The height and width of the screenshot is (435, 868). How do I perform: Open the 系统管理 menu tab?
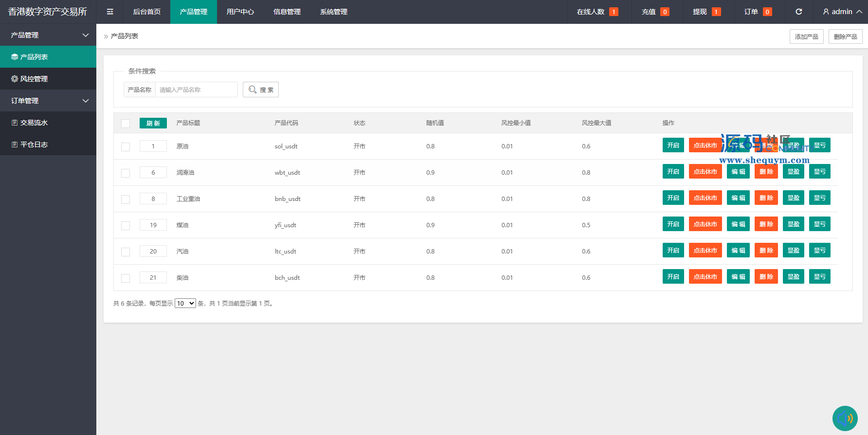coord(334,12)
